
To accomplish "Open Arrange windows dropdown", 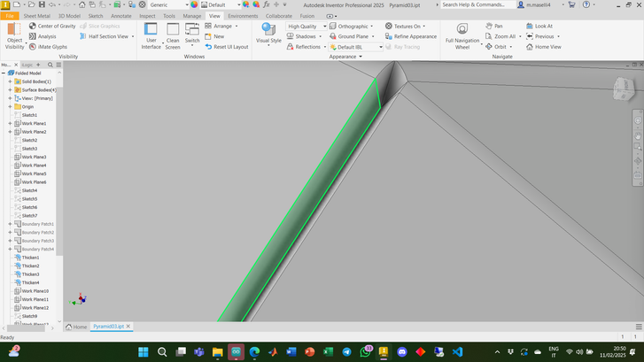I will (x=221, y=26).
